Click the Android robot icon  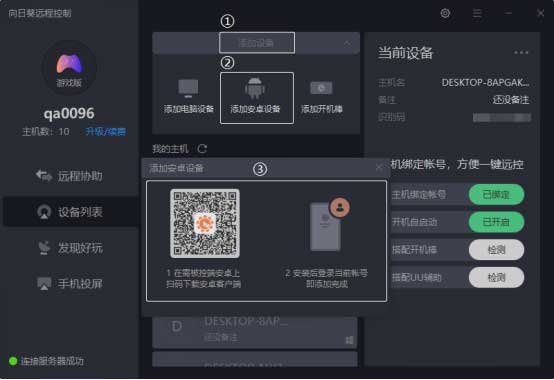[x=255, y=88]
